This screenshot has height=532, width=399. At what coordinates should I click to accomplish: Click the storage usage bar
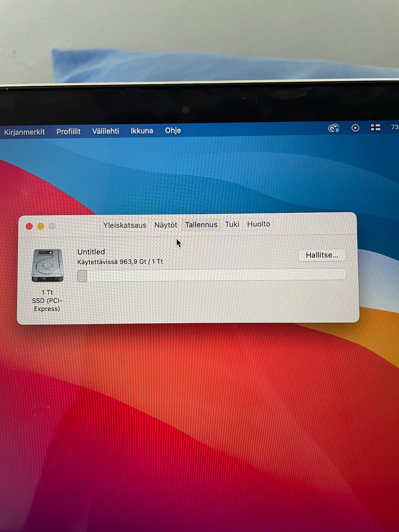tap(212, 275)
